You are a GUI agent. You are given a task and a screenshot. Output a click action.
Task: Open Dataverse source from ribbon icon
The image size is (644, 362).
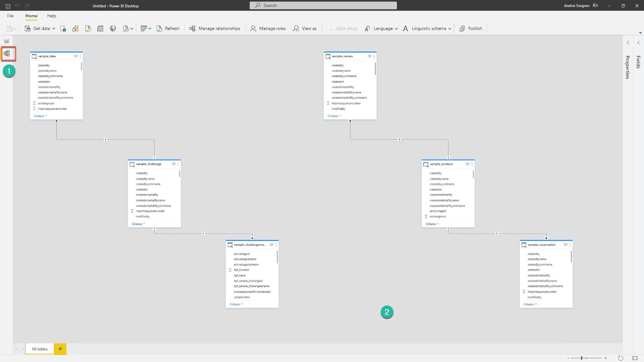click(113, 28)
